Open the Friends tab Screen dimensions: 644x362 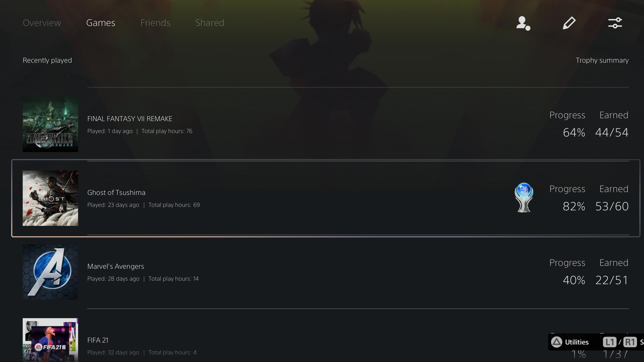(155, 23)
